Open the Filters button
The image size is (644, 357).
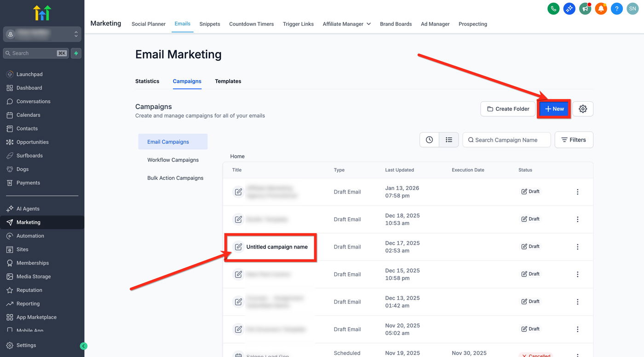coord(574,140)
